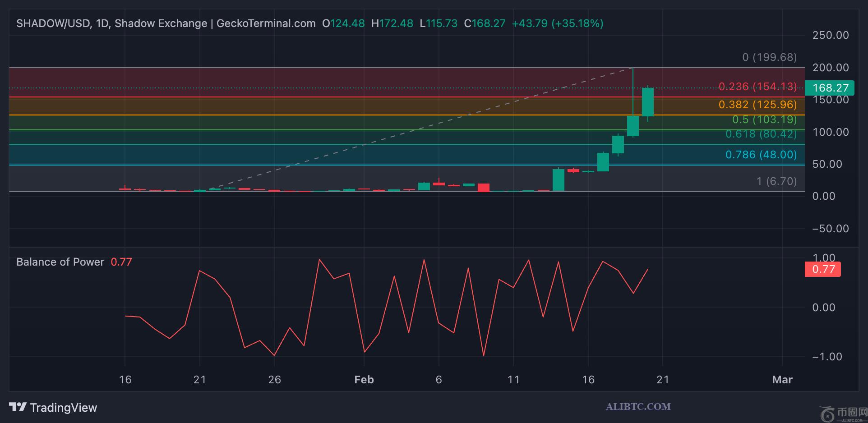Image resolution: width=868 pixels, height=423 pixels.
Task: Click the 250.00 mark on the price scale
Action: coord(830,35)
